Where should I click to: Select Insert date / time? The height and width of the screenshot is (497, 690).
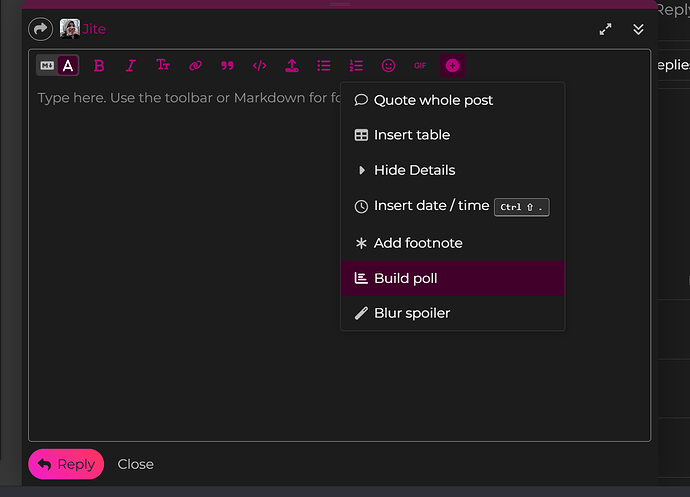452,206
